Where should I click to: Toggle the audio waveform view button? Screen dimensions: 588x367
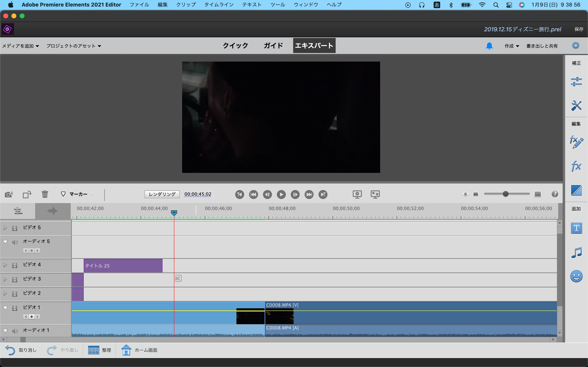pos(52,211)
